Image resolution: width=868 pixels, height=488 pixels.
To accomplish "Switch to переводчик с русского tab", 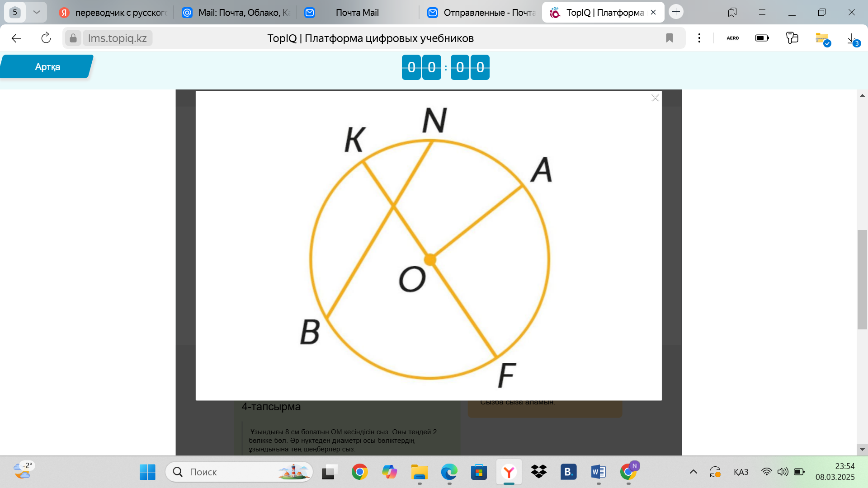I will point(115,13).
